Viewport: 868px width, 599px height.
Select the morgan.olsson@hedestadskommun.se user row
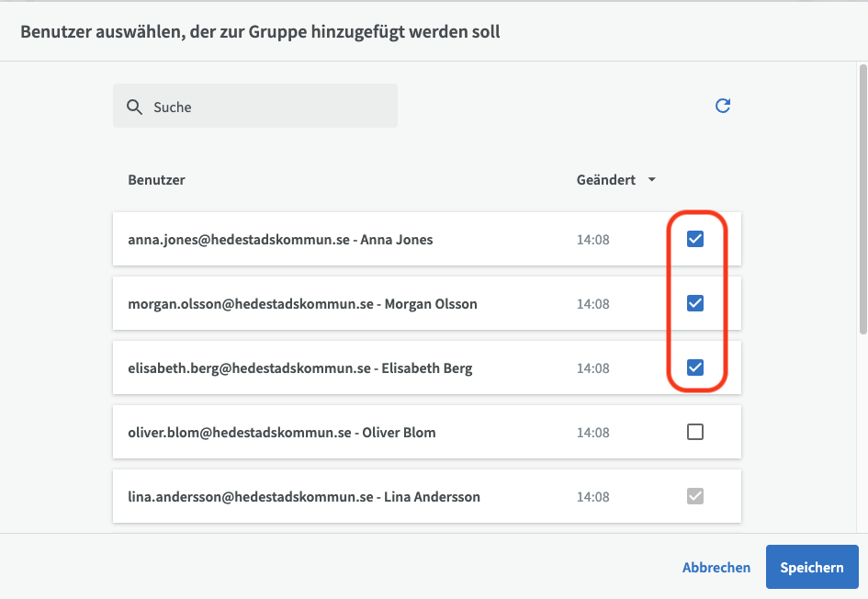302,304
